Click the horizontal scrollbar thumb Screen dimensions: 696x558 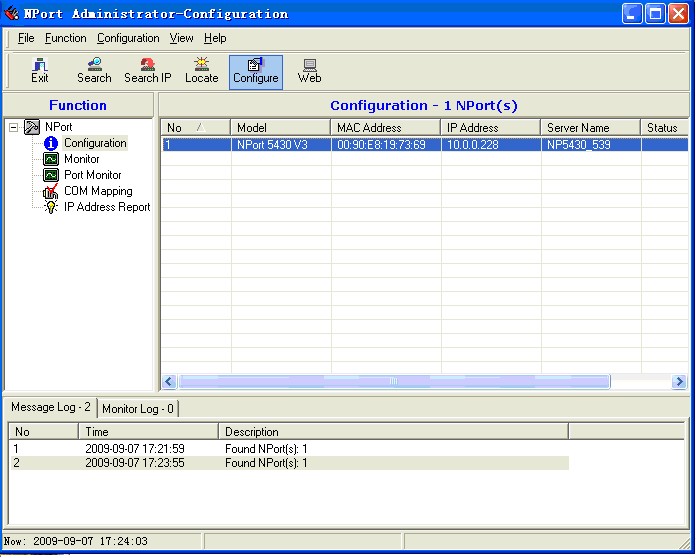(x=394, y=381)
